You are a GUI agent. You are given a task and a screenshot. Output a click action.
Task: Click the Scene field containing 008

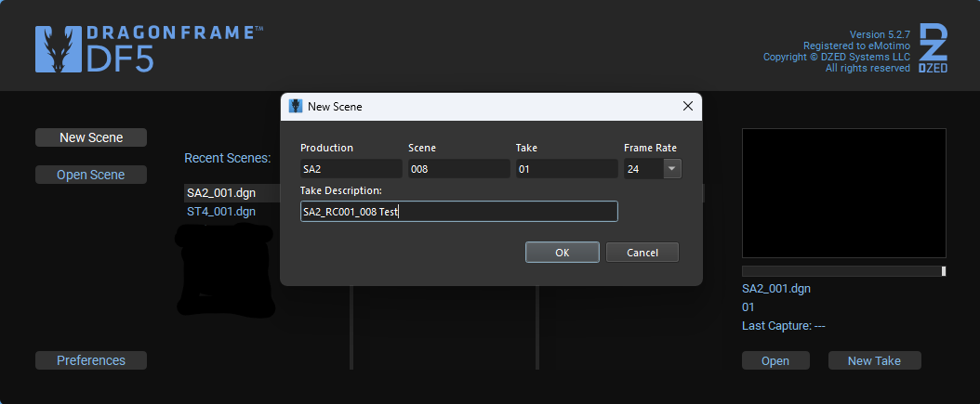458,169
